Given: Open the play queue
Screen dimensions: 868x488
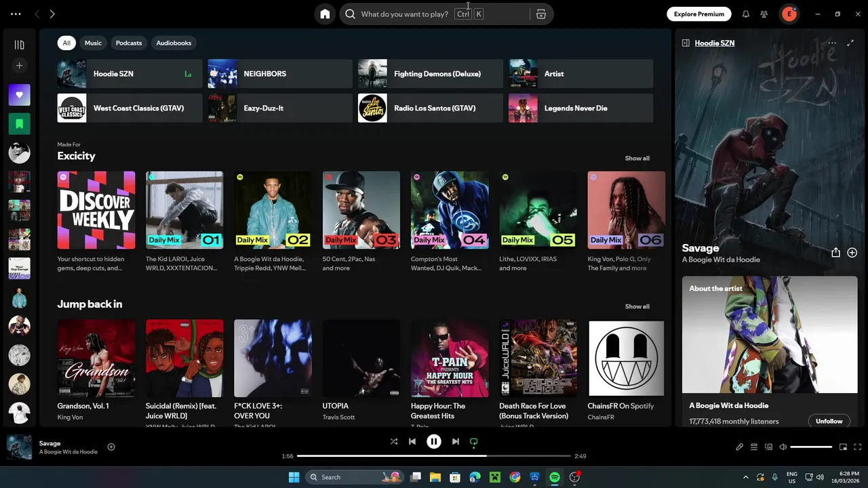Looking at the screenshot, I should point(754,447).
